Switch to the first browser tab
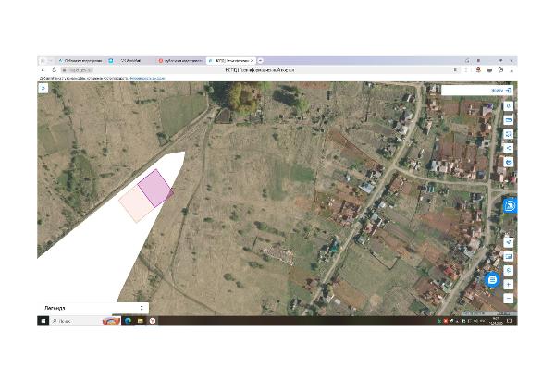The width and height of the screenshot is (555, 392). coord(80,61)
